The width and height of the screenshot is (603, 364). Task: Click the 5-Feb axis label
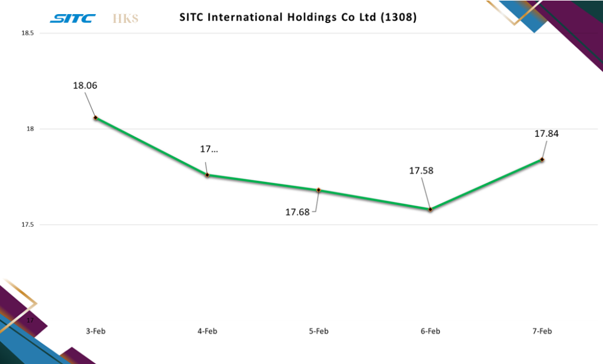319,331
